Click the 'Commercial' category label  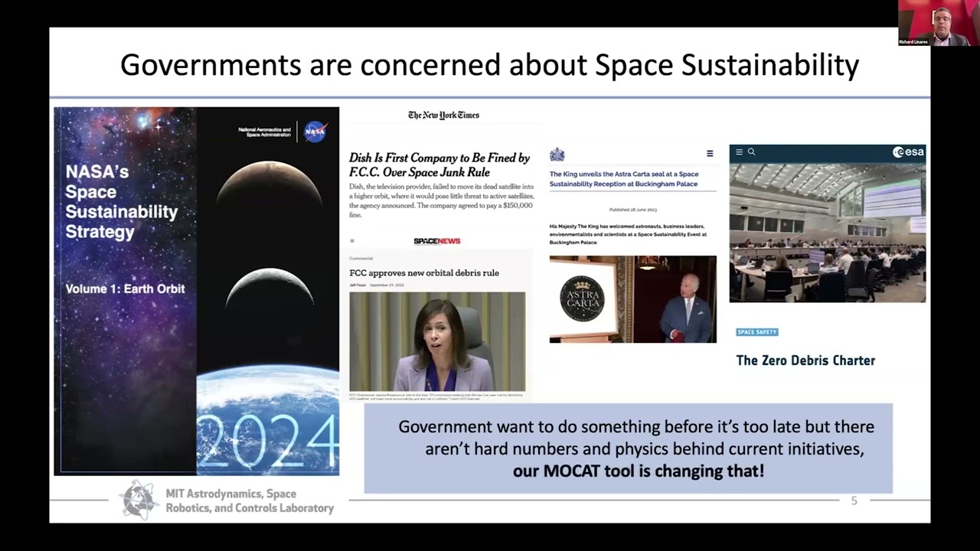(x=360, y=259)
